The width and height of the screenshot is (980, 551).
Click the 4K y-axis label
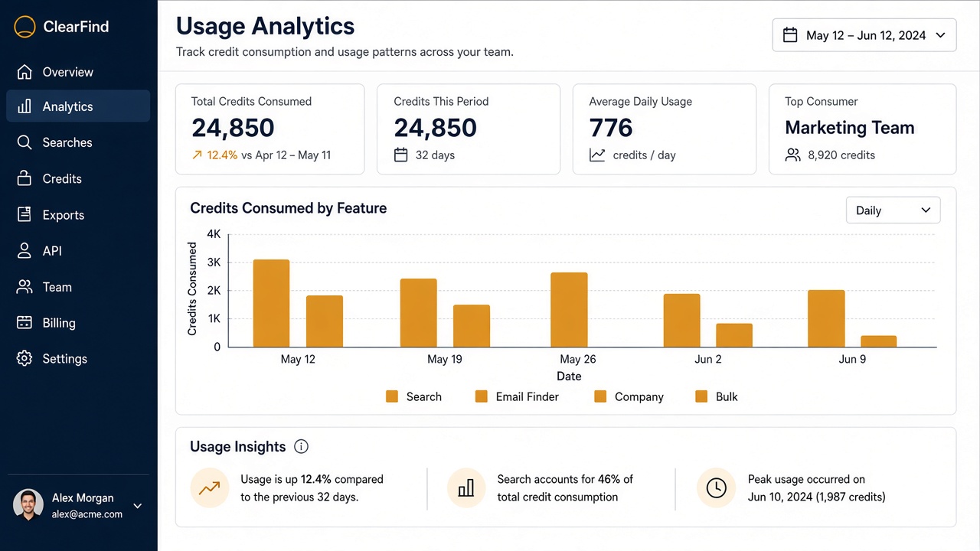coord(214,234)
